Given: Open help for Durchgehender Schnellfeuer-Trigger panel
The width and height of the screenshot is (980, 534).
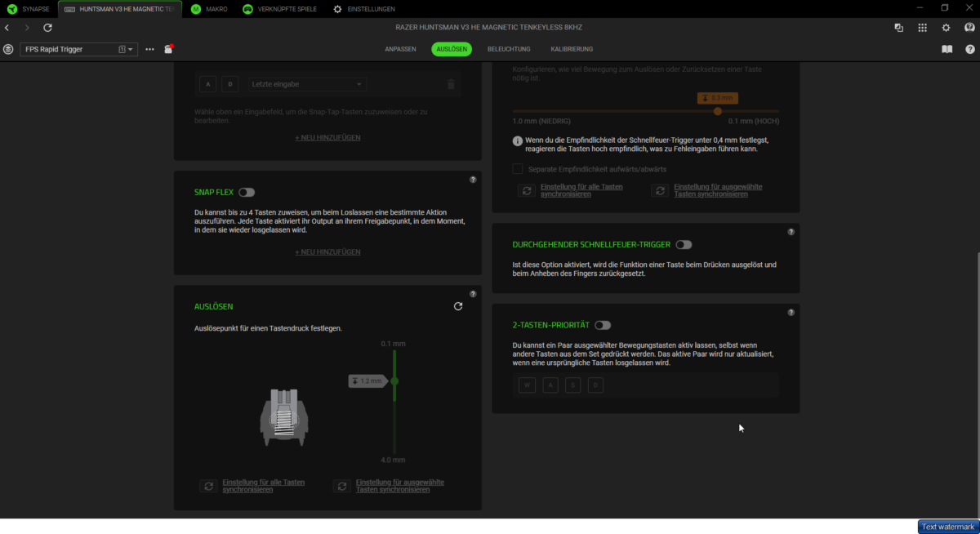Looking at the screenshot, I should point(791,232).
